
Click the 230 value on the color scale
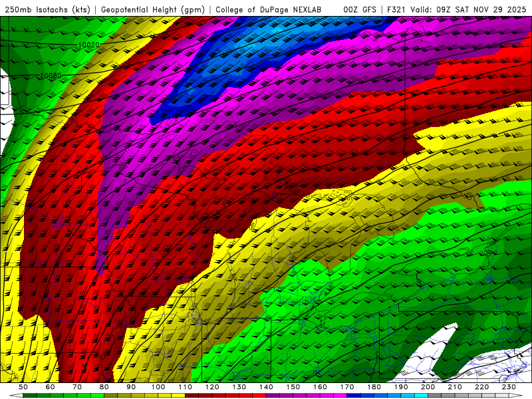coord(509,387)
